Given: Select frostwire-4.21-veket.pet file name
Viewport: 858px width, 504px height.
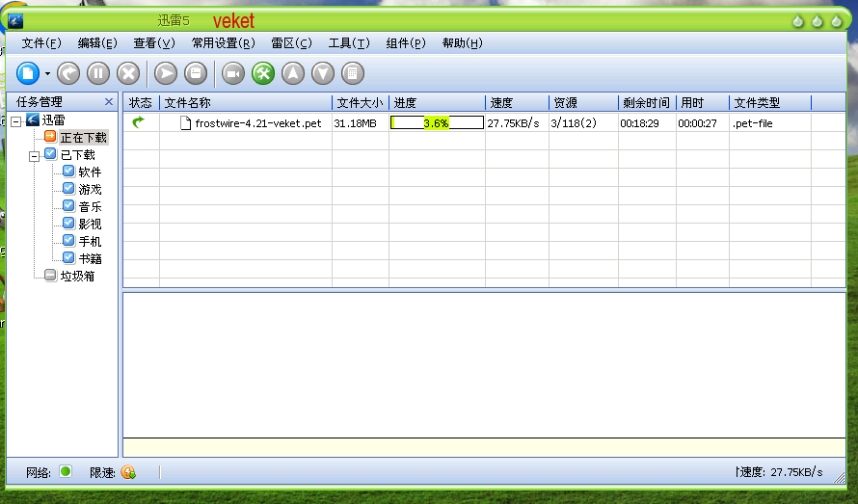Looking at the screenshot, I should pyautogui.click(x=258, y=123).
